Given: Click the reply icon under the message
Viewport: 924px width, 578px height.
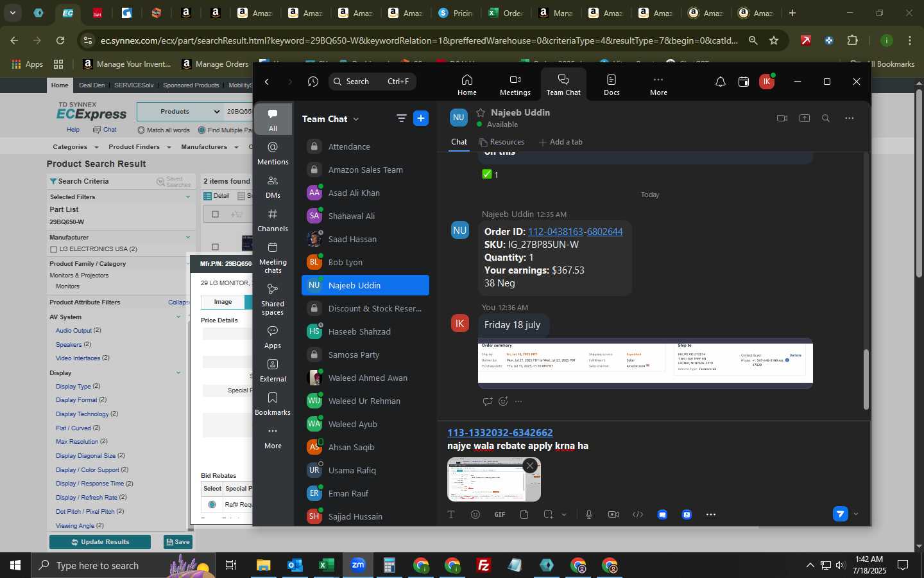Looking at the screenshot, I should pos(488,401).
